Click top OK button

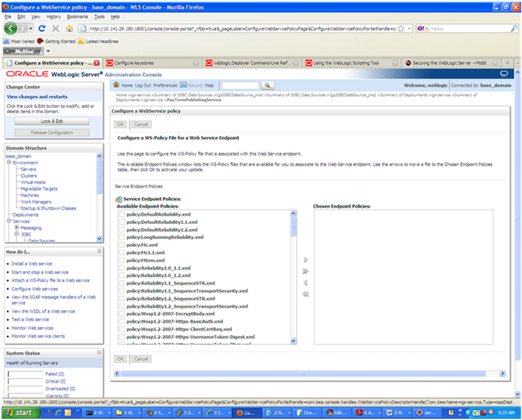tap(120, 124)
